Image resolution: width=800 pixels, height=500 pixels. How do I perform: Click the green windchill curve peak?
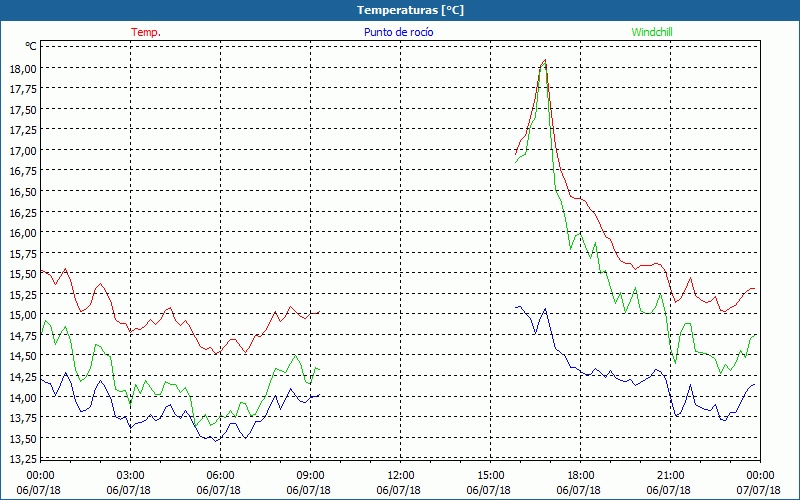point(544,64)
